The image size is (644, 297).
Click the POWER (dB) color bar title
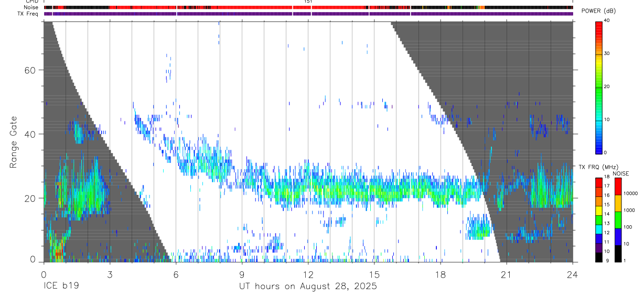[x=598, y=11]
